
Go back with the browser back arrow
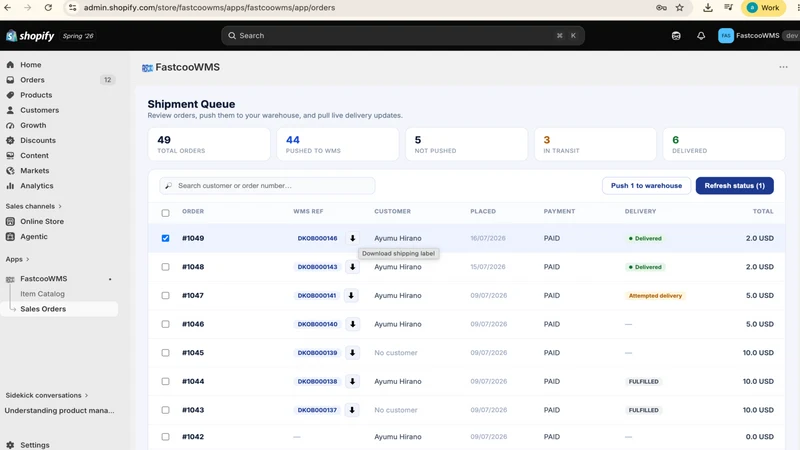pyautogui.click(x=8, y=8)
